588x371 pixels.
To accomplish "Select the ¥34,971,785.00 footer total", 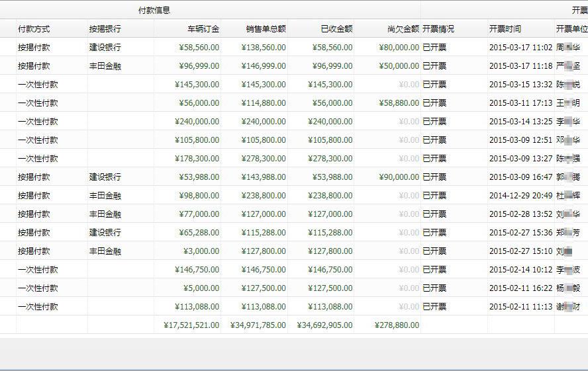I will pyautogui.click(x=258, y=325).
